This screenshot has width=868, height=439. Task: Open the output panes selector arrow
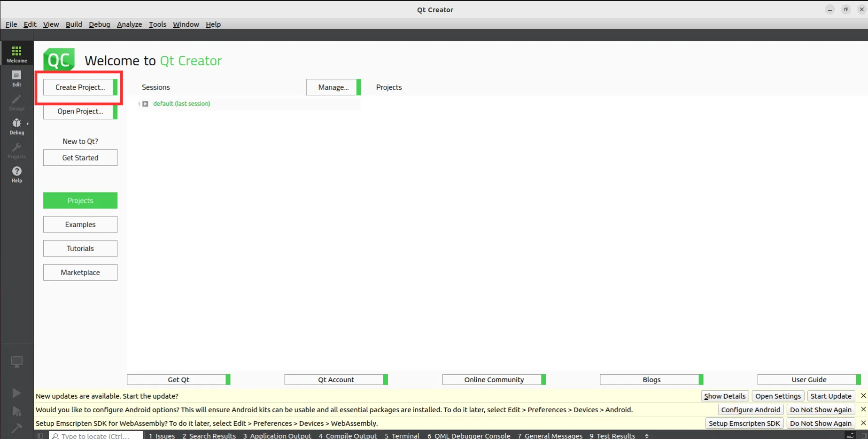(x=646, y=436)
